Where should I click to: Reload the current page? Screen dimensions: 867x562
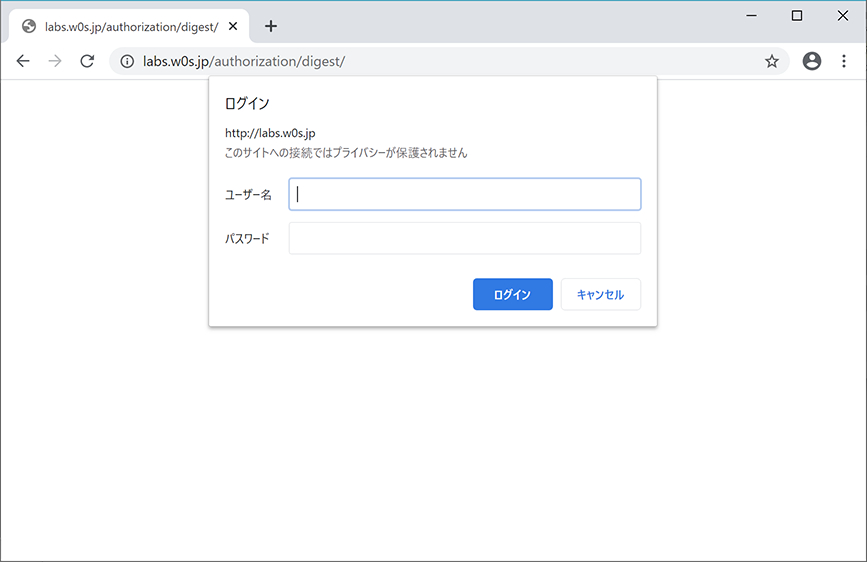coord(87,61)
